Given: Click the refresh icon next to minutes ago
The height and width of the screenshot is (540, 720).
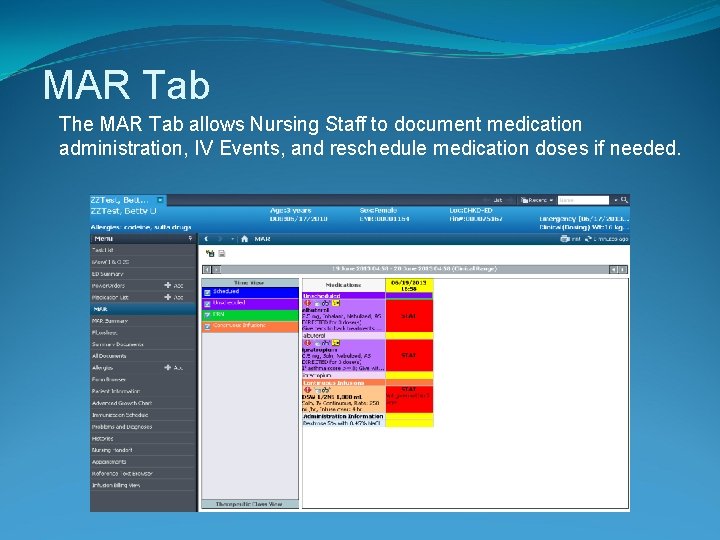Looking at the screenshot, I should click(x=588, y=239).
